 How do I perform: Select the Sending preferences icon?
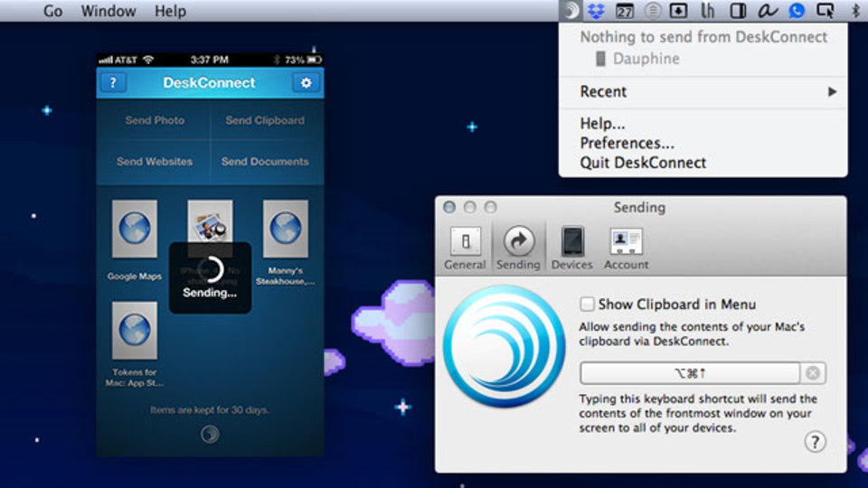pos(518,249)
